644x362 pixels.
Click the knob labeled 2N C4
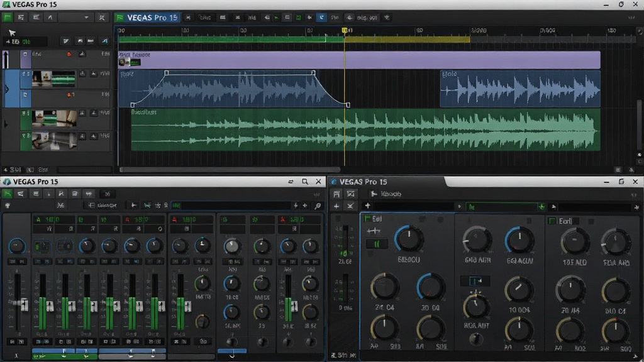(384, 287)
